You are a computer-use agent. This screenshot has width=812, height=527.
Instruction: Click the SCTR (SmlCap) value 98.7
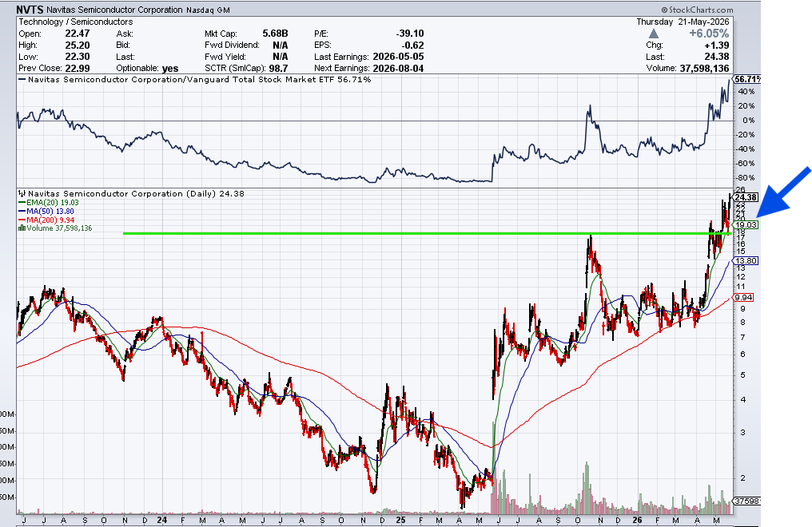click(x=278, y=68)
